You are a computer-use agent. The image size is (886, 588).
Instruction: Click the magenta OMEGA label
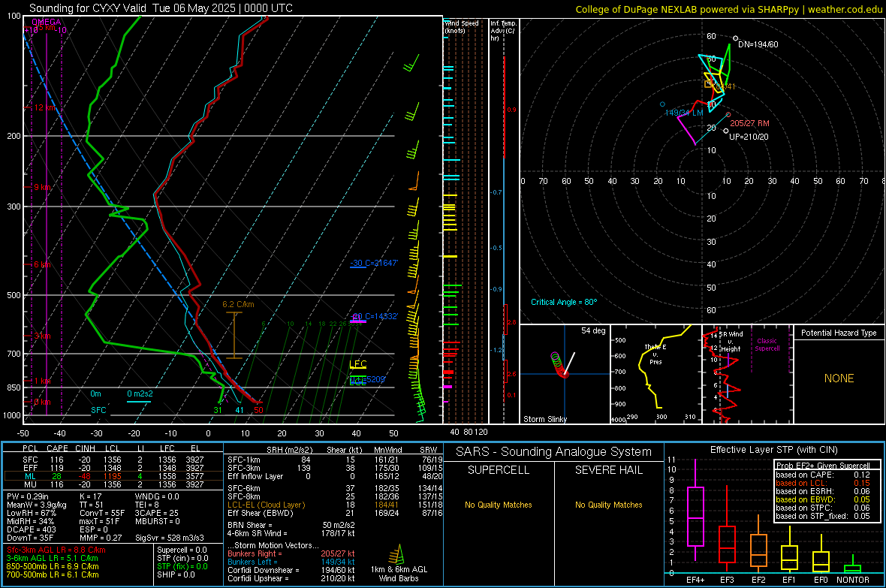coord(47,22)
